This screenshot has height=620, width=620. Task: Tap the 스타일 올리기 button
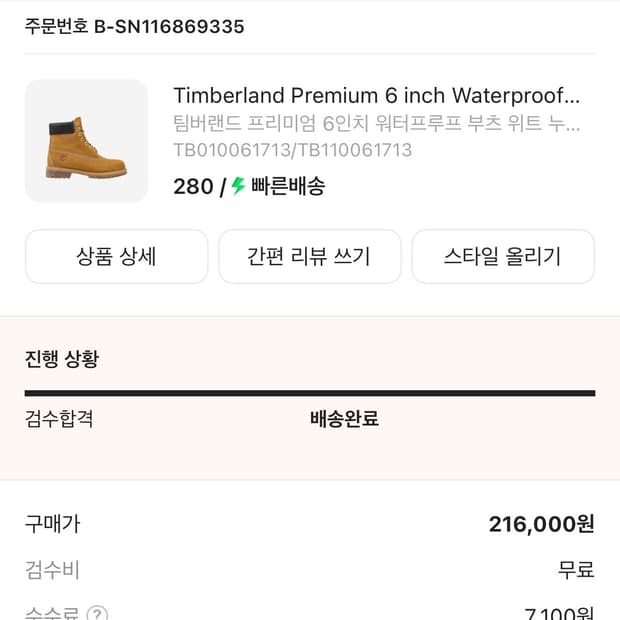502,256
